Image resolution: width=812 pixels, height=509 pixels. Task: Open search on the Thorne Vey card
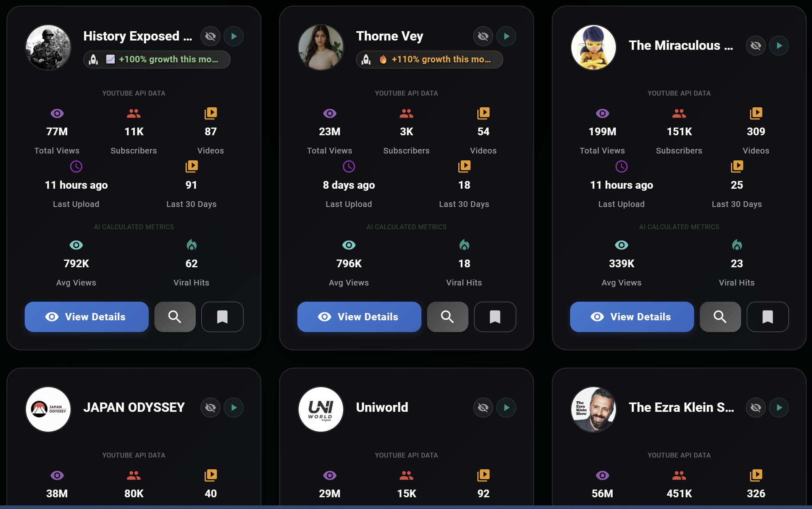click(x=447, y=317)
